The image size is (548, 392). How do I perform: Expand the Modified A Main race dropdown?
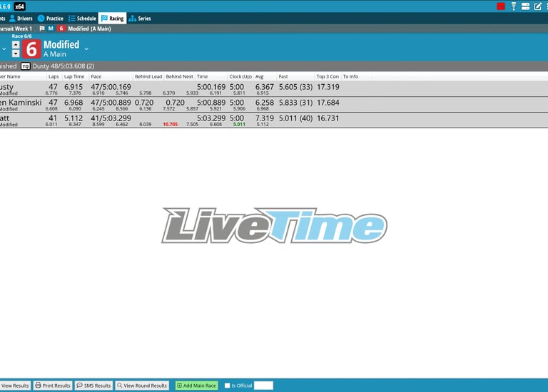(x=86, y=49)
